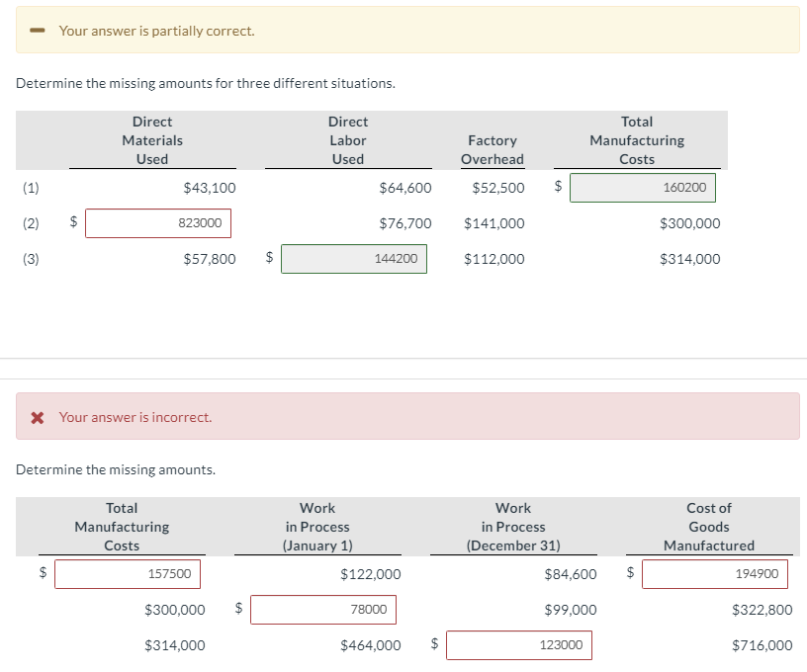Select the Total Manufacturing Costs field showing 160200
Viewport: 807px width, 672px height.
pos(642,188)
